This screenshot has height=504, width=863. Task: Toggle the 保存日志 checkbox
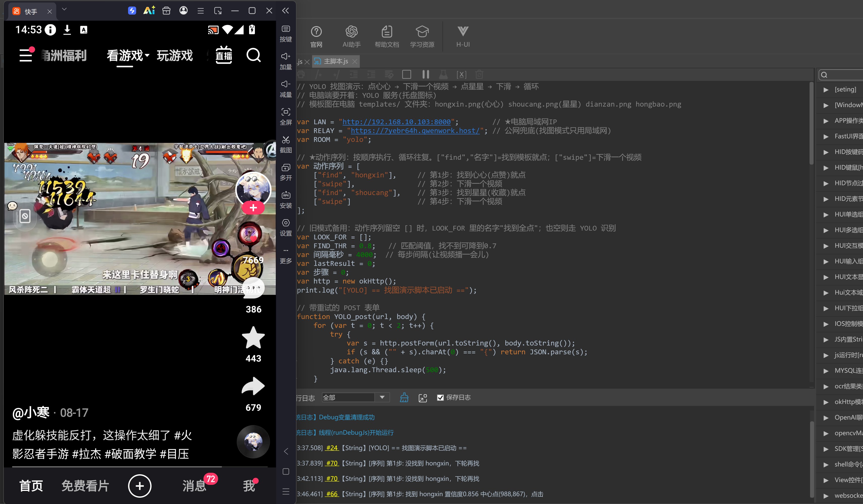(440, 397)
